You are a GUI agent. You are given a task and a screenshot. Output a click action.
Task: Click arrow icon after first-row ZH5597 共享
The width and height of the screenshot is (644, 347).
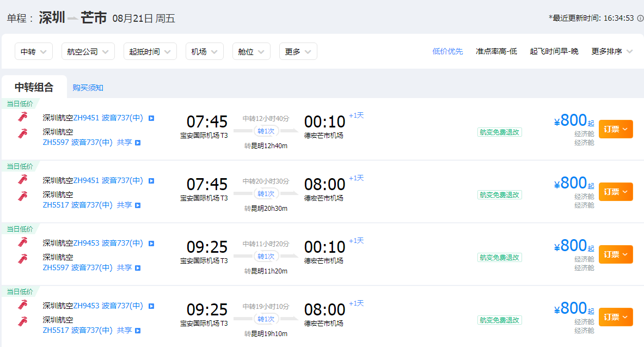138,143
